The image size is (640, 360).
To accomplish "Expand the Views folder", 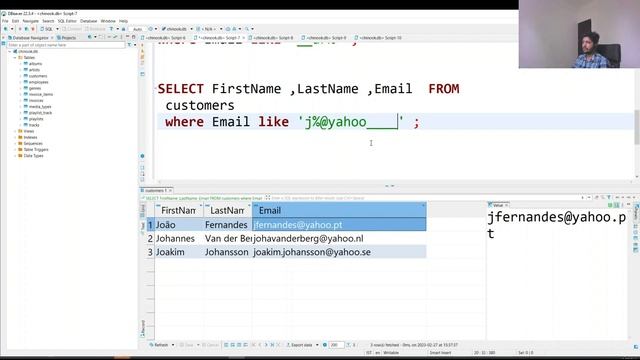I will [x=15, y=131].
